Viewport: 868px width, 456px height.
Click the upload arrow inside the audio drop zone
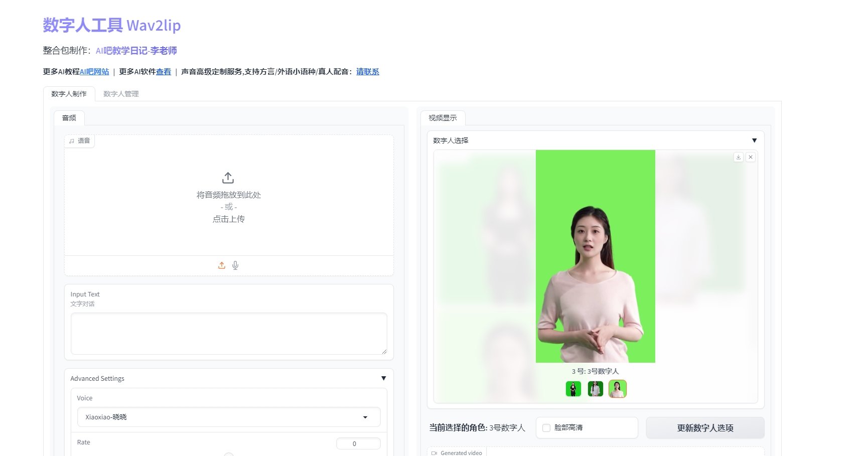(x=228, y=177)
